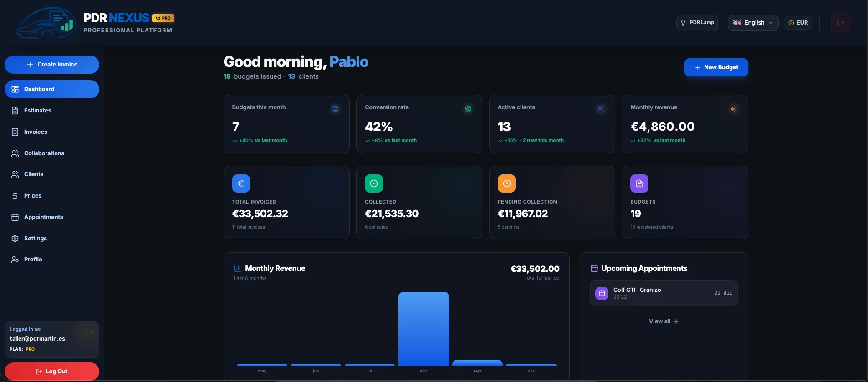Click the orange clock icon above Pending Collection
The width and height of the screenshot is (868, 382).
(506, 183)
